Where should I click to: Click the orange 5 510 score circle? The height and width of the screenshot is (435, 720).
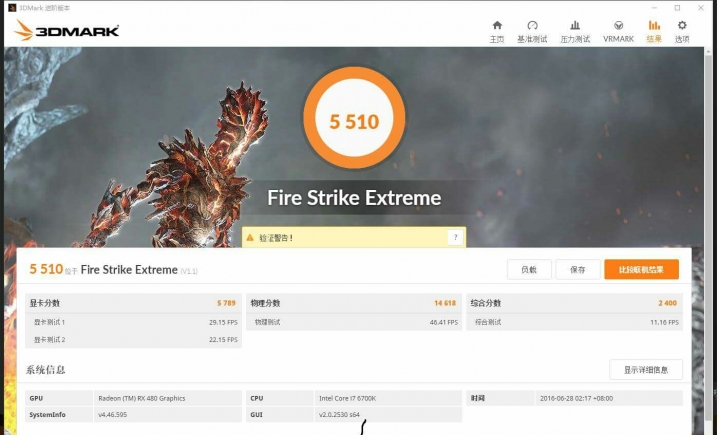tap(354, 118)
